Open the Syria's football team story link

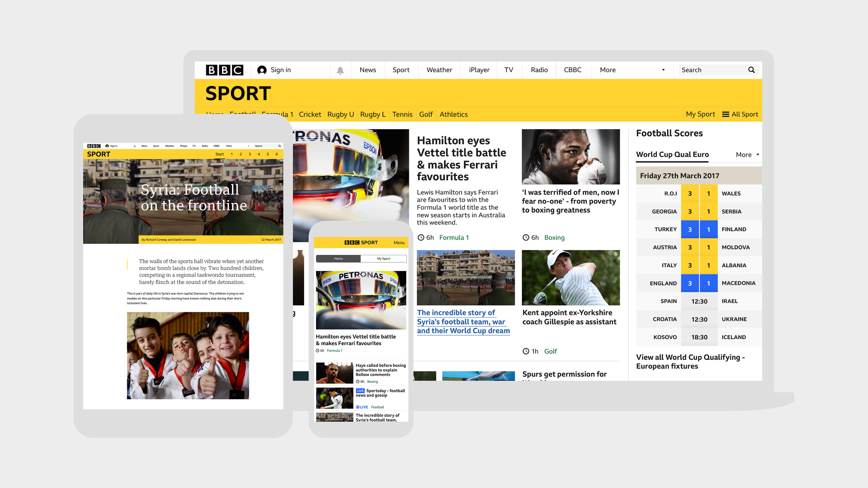point(463,322)
